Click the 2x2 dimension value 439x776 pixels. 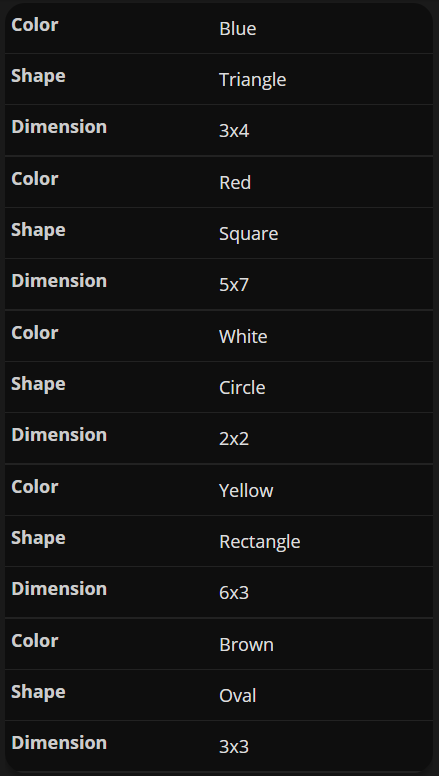tap(234, 438)
